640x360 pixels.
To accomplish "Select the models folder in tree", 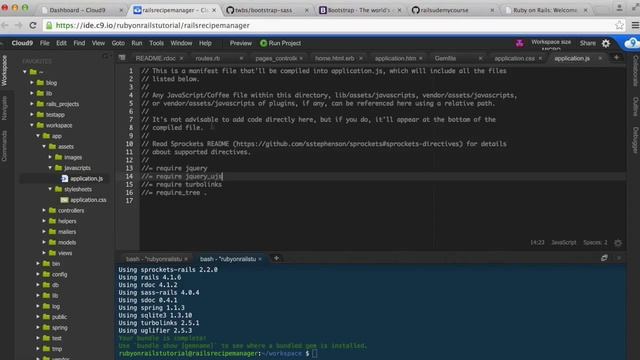I will 67,242.
